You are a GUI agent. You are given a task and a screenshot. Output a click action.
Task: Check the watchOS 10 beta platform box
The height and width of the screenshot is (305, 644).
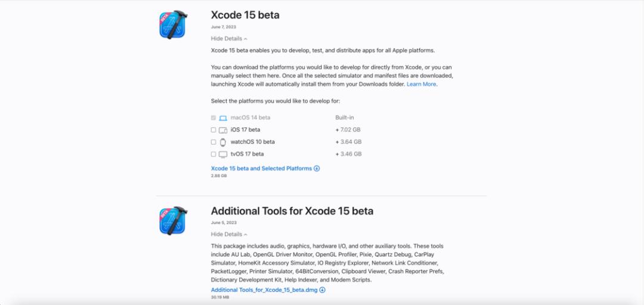click(213, 142)
